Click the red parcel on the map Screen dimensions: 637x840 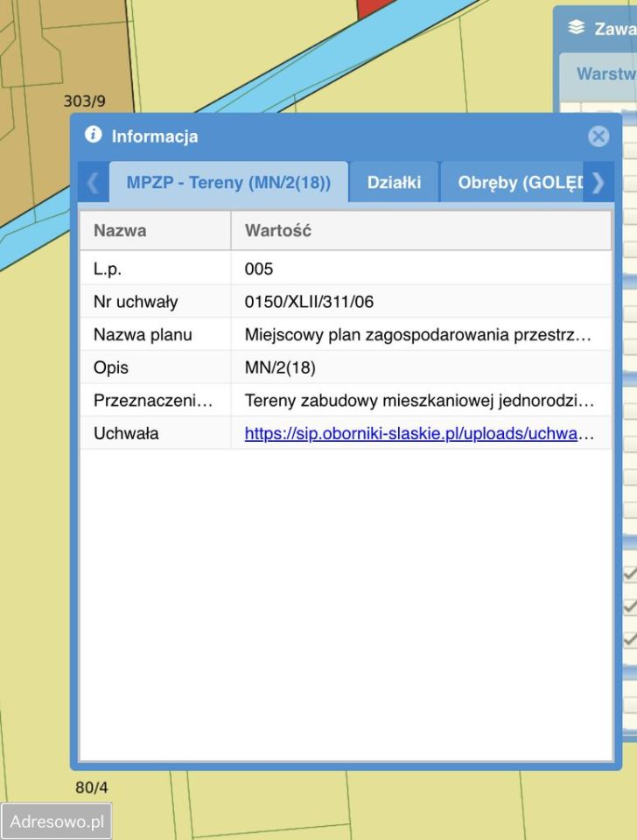373,7
